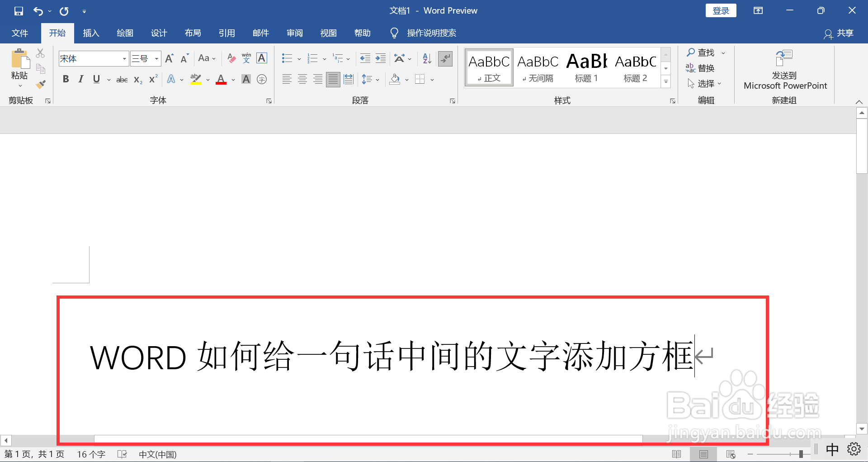Switch to read mode view
This screenshot has width=868, height=462.
pos(676,454)
